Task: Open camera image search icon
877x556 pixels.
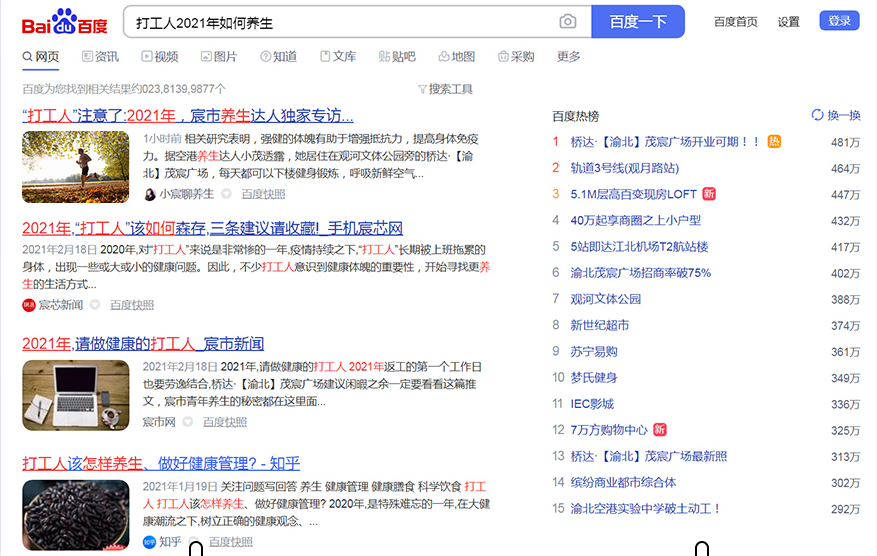Action: 568,21
